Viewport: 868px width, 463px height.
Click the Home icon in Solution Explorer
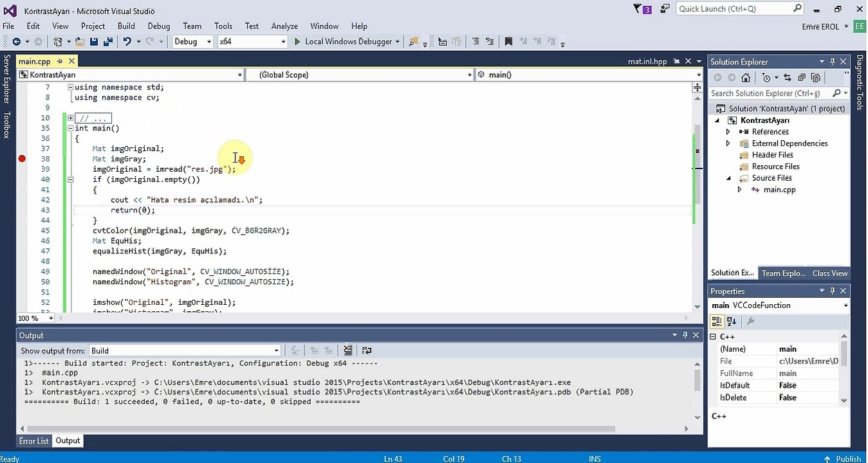click(746, 78)
